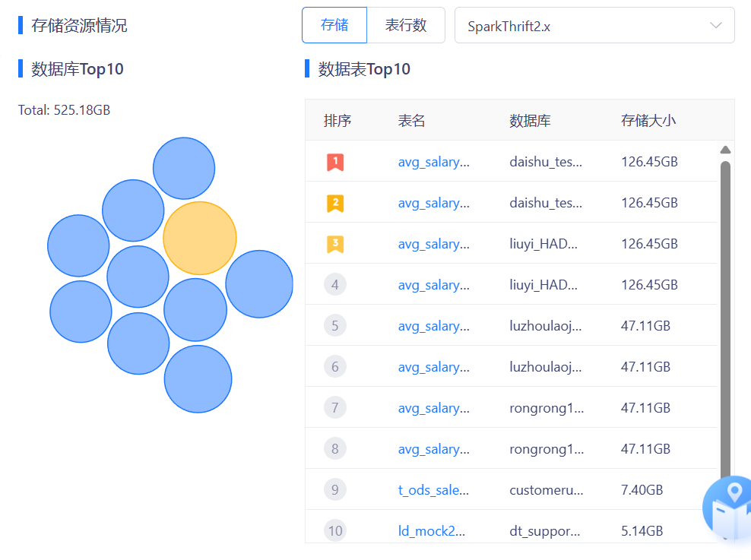Select the orange highlighted database bubble

click(x=200, y=238)
